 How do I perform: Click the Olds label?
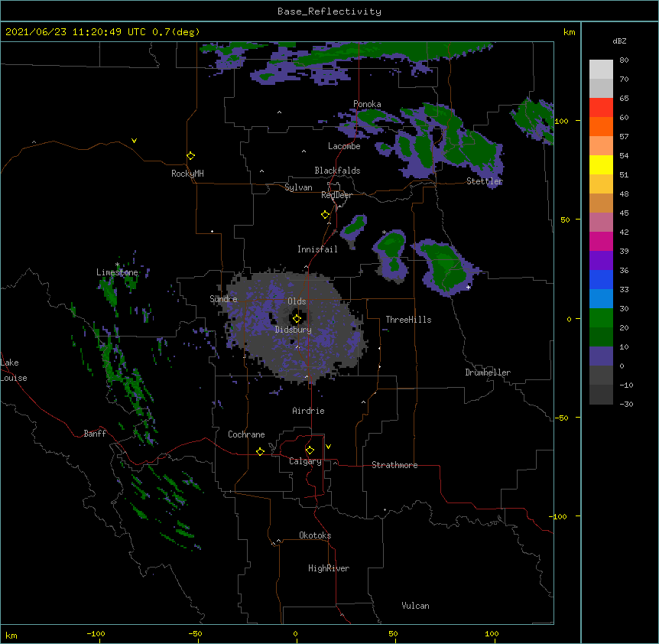pyautogui.click(x=297, y=301)
